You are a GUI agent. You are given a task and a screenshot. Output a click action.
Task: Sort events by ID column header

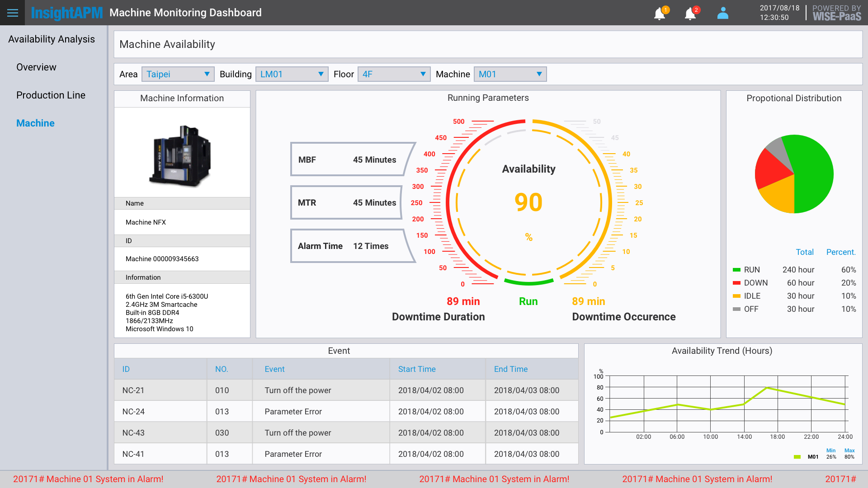pos(126,369)
